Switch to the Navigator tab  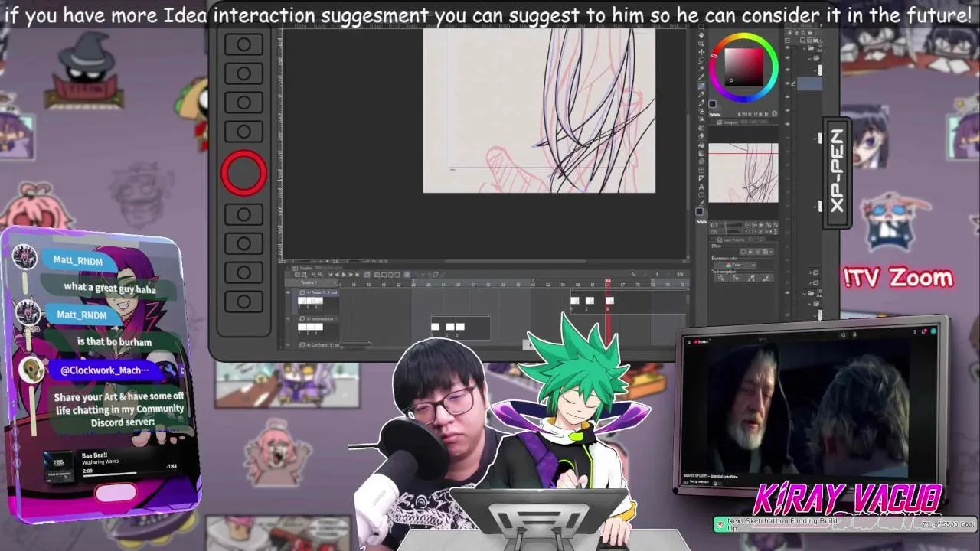point(730,122)
